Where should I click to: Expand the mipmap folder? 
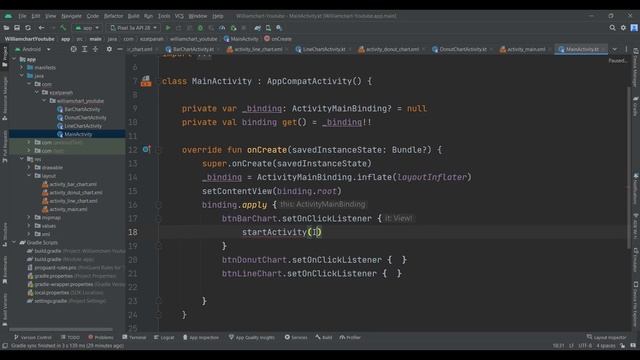point(29,218)
